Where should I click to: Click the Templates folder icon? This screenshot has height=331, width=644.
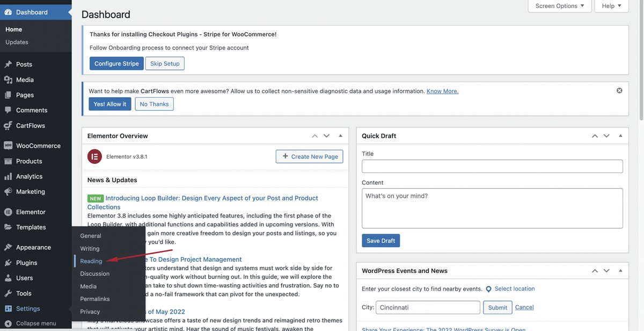click(8, 227)
